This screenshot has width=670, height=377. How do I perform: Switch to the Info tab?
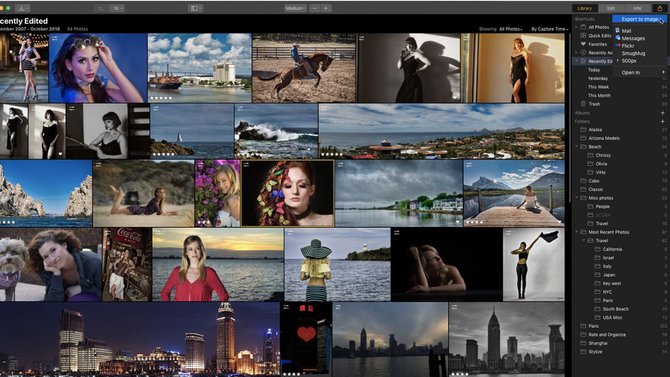click(638, 8)
